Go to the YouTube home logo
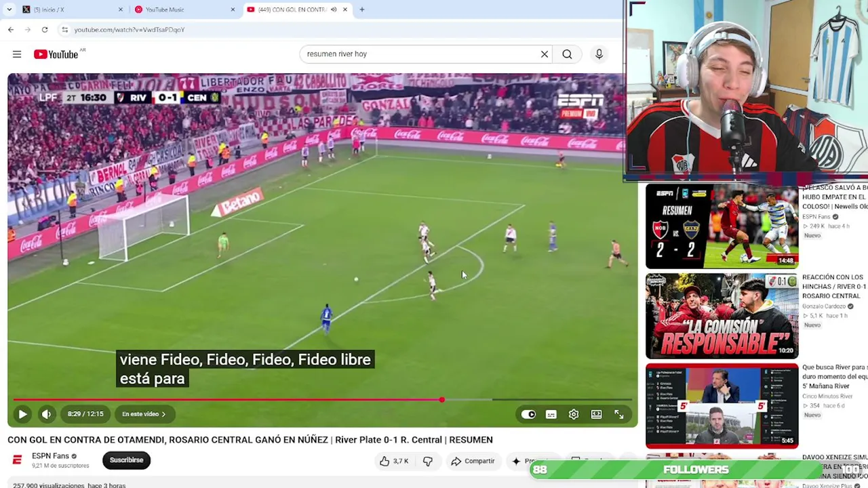This screenshot has width=868, height=488. (56, 54)
